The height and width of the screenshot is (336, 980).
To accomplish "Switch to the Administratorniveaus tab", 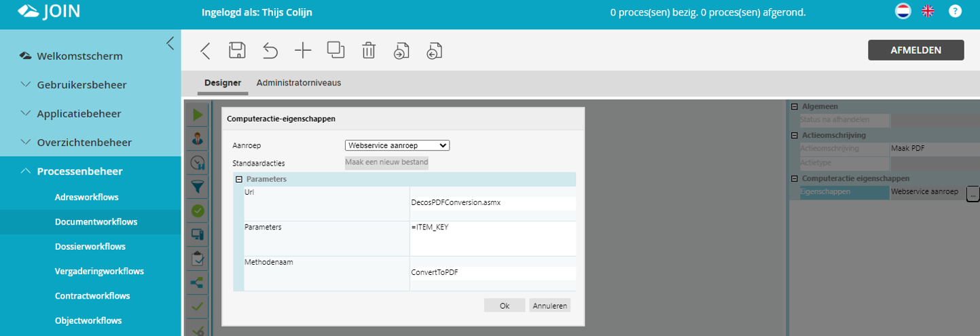I will (298, 83).
